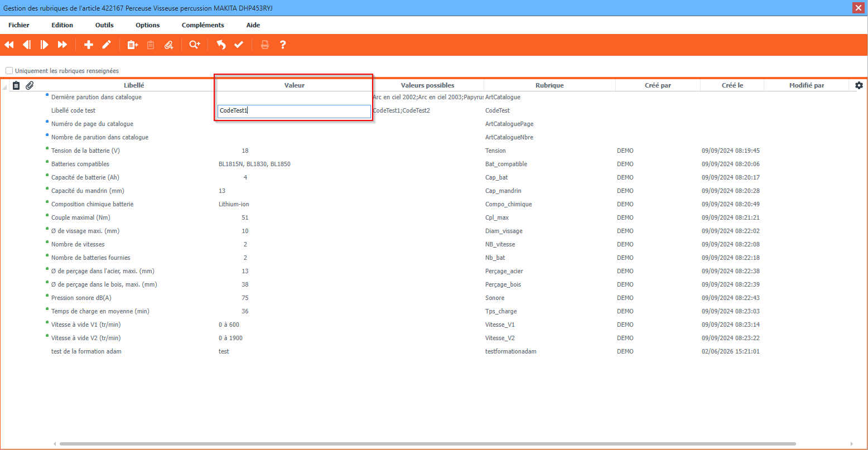Viewport: 868px width, 450px height.
Task: Click the paperclip icon in the table header
Action: pos(30,85)
